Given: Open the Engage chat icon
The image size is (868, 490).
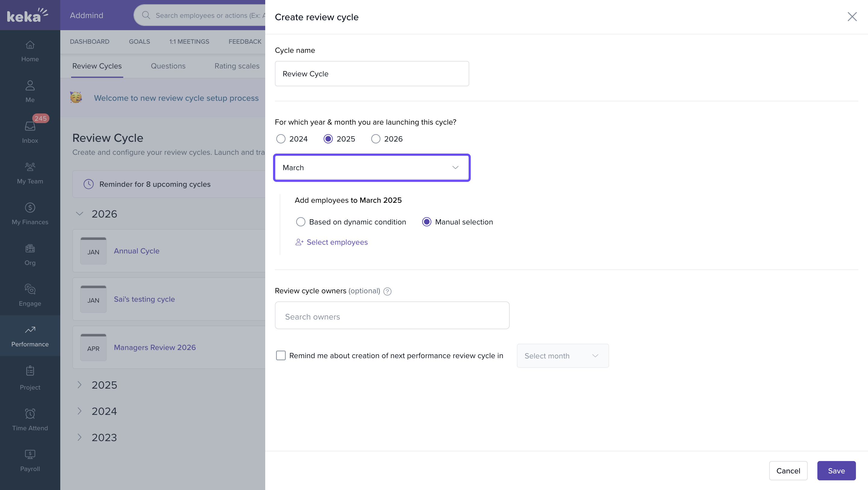Looking at the screenshot, I should (30, 289).
